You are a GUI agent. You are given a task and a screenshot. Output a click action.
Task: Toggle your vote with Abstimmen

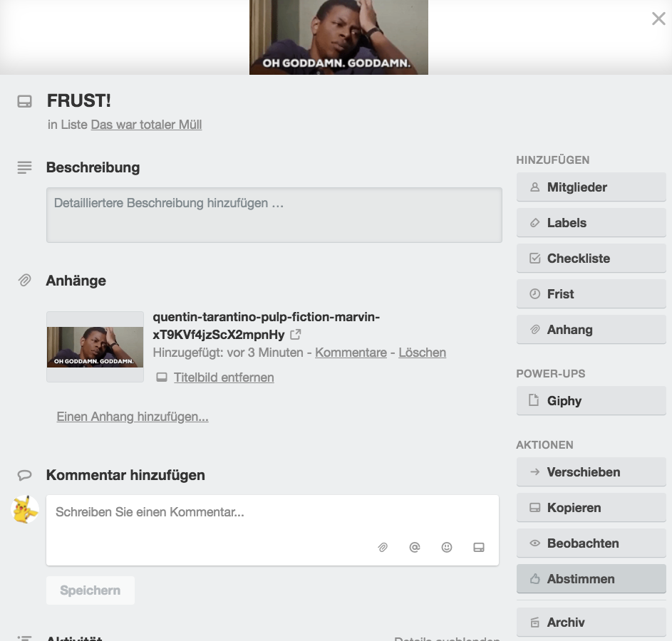(x=591, y=578)
